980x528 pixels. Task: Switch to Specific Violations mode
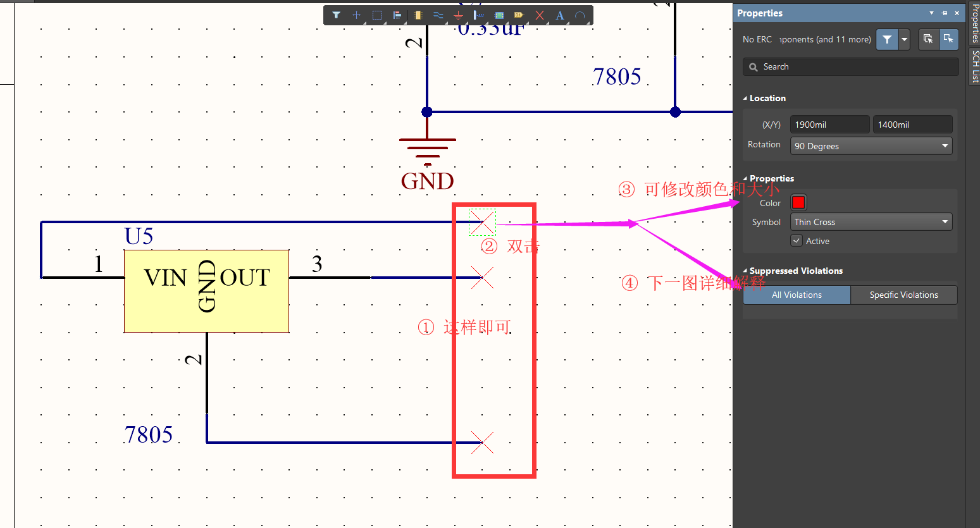[903, 295]
